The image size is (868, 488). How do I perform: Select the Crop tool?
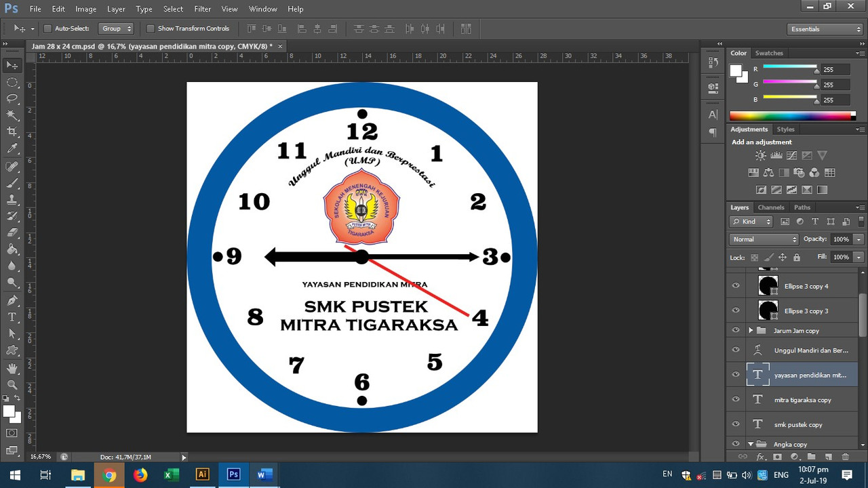point(12,132)
